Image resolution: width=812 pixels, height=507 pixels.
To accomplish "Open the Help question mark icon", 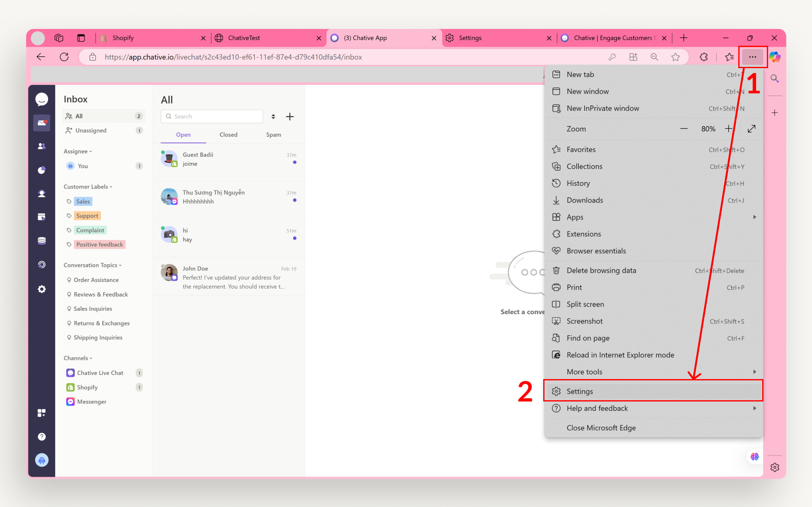I will point(42,437).
